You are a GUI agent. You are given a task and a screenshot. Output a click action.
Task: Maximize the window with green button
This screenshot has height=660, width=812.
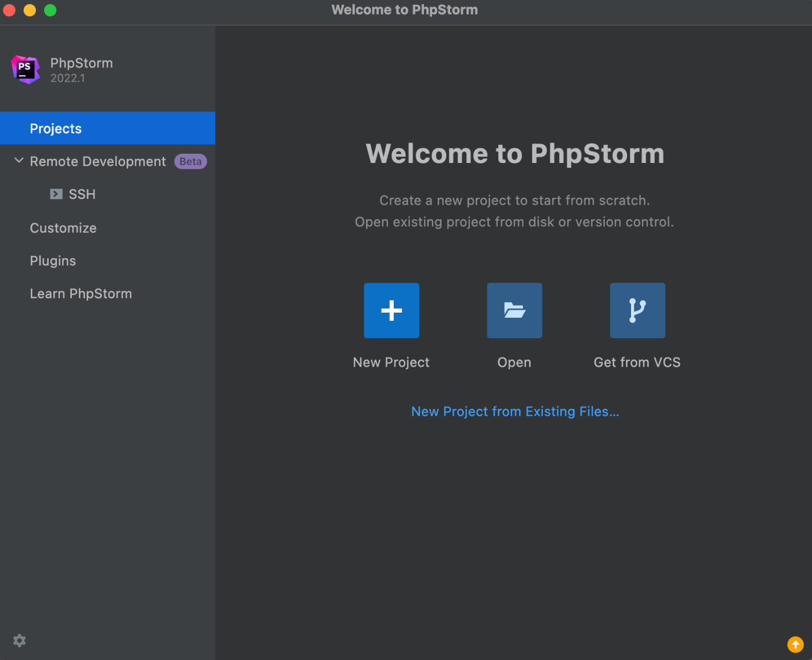point(50,10)
